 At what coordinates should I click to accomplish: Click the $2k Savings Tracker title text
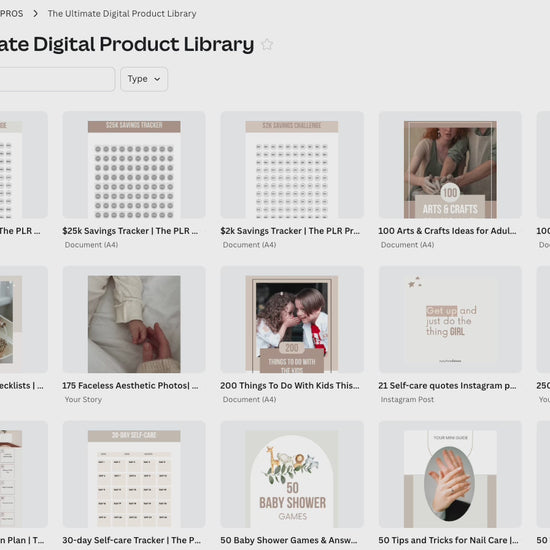290,231
